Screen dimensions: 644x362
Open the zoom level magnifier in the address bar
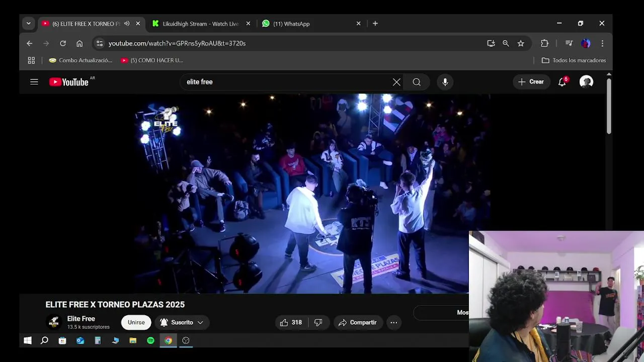coord(506,43)
